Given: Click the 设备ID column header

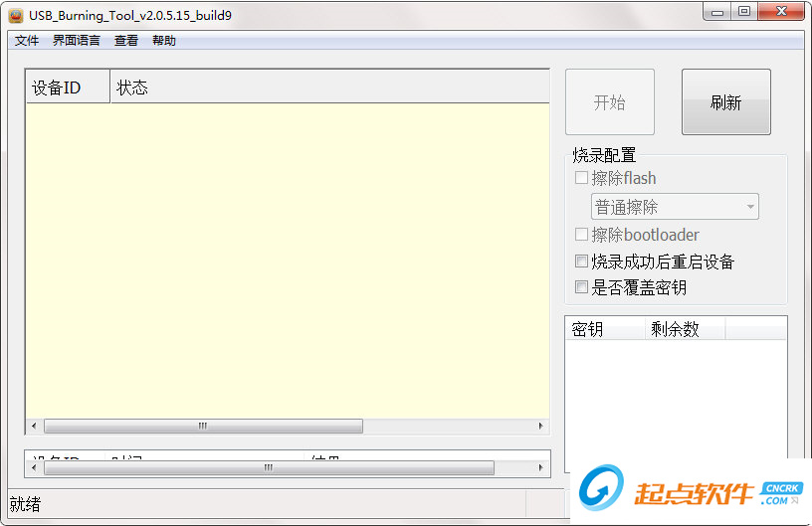Looking at the screenshot, I should [x=68, y=87].
